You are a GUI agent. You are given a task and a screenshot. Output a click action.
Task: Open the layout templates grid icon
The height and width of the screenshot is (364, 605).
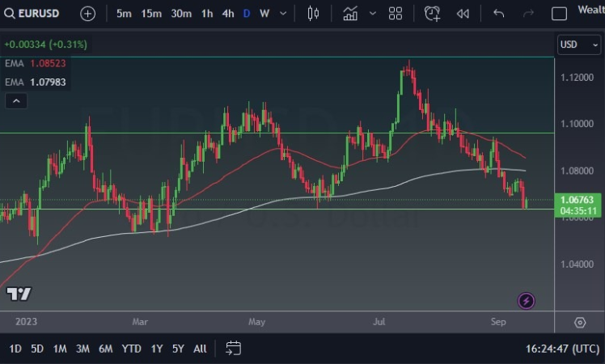tap(396, 14)
